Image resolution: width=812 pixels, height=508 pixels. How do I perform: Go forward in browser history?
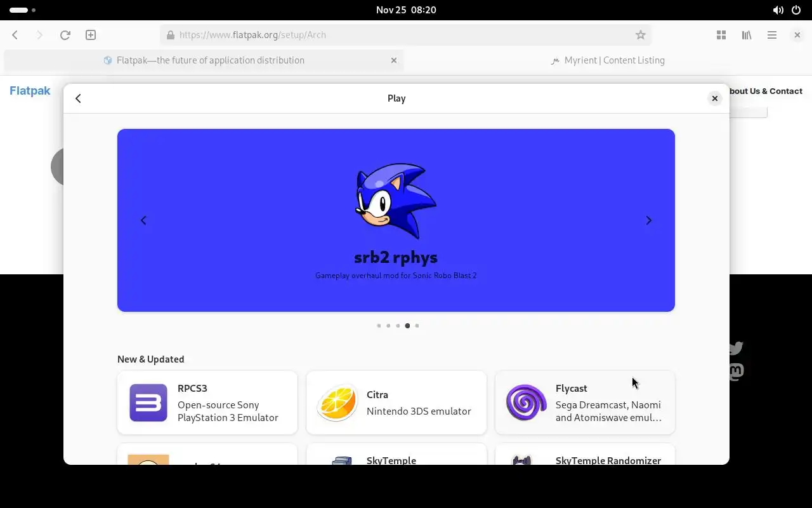tap(39, 35)
